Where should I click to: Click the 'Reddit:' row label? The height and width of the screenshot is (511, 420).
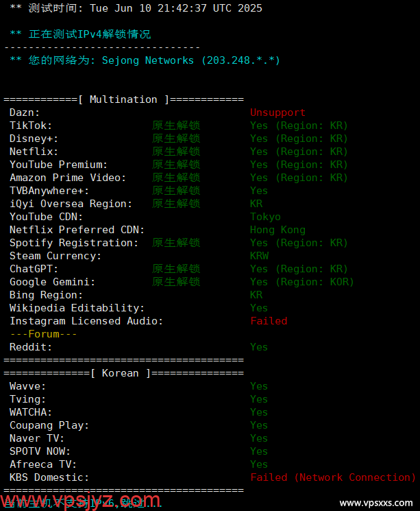(x=31, y=347)
